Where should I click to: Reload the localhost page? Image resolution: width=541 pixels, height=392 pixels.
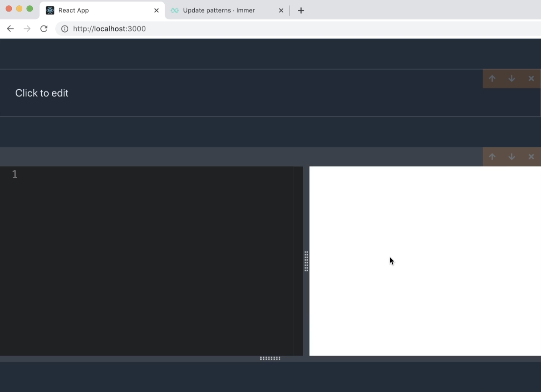pos(44,29)
